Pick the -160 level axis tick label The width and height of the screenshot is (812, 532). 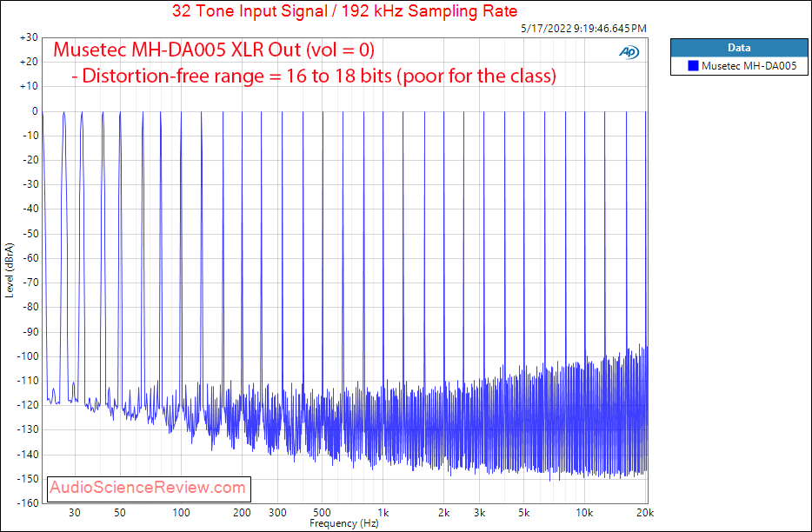point(28,503)
